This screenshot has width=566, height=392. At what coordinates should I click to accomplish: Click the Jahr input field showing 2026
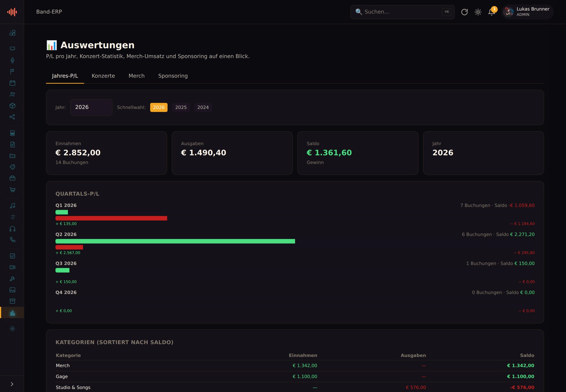(91, 107)
